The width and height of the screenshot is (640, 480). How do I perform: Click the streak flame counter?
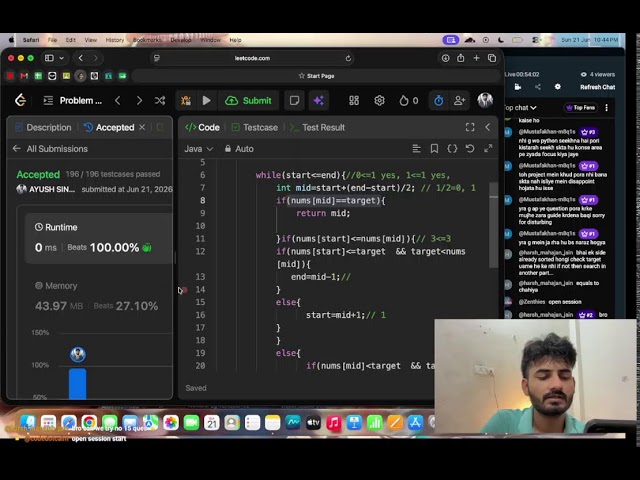tap(409, 100)
